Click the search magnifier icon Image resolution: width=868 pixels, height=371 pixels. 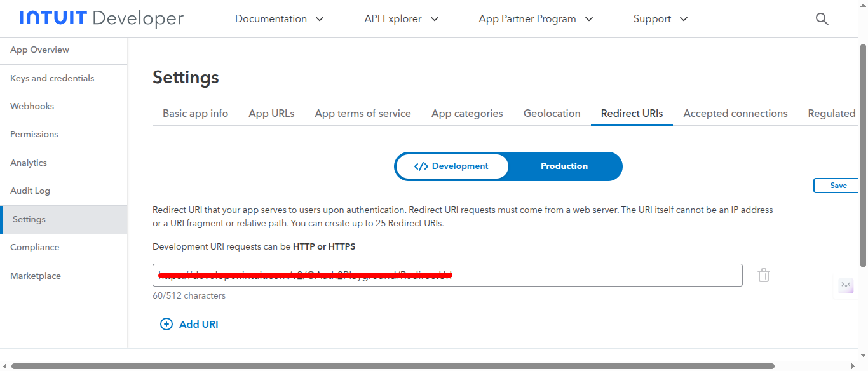click(x=822, y=19)
